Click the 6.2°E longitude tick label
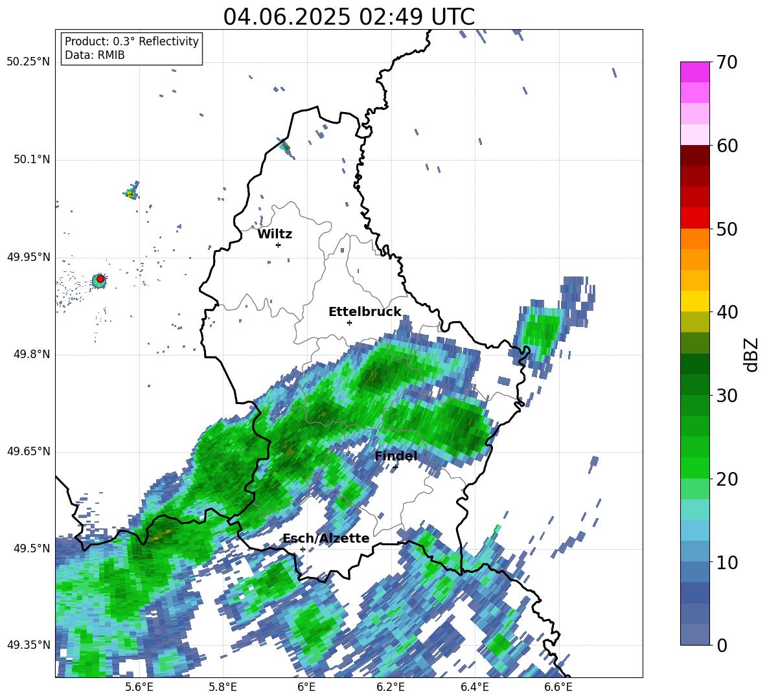767x700 pixels. (x=391, y=687)
